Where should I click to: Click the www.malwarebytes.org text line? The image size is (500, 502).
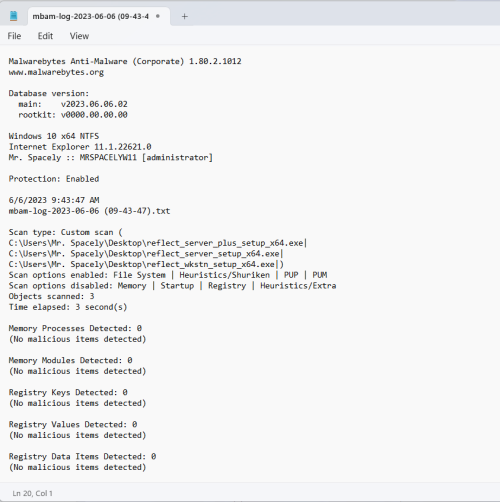point(56,72)
